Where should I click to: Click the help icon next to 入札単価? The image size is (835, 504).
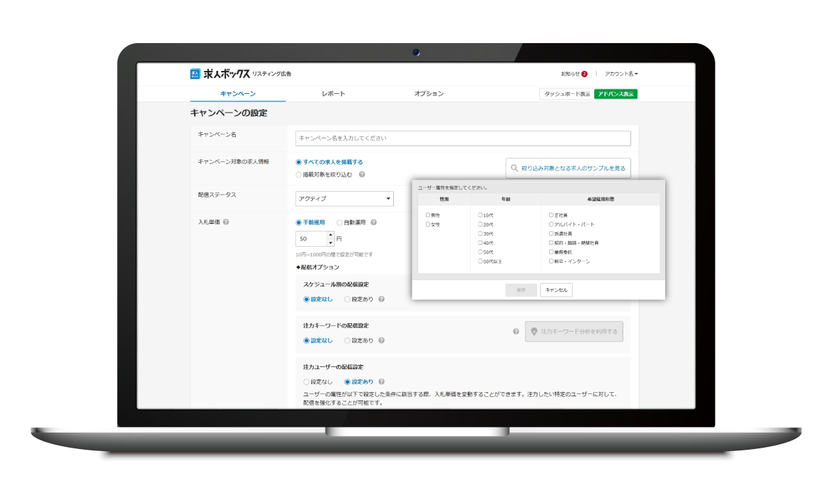(x=226, y=221)
